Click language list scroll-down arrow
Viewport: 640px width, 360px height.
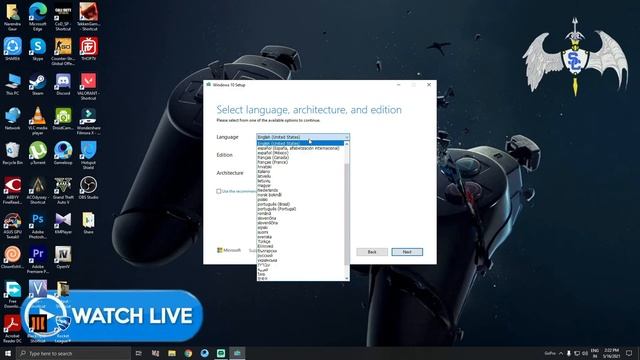[347, 278]
